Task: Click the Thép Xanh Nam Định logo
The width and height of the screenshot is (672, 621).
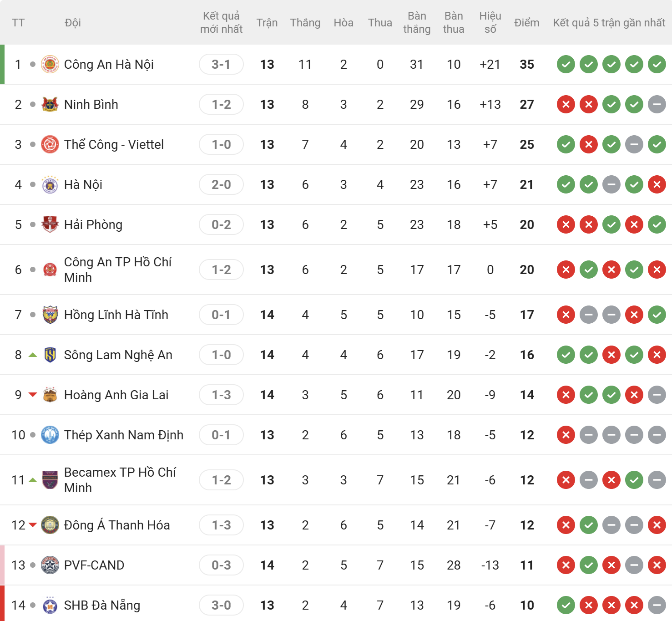Action: pyautogui.click(x=50, y=435)
